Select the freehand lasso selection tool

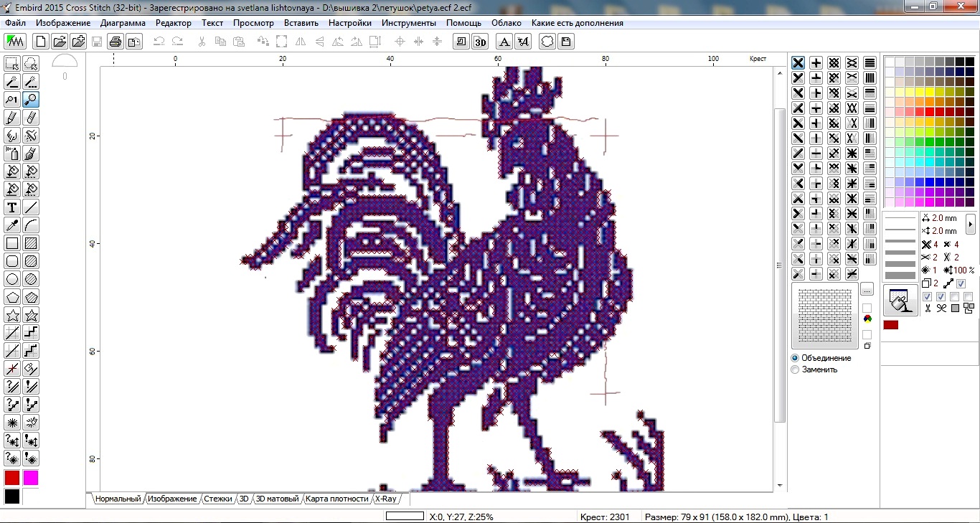pos(31,64)
